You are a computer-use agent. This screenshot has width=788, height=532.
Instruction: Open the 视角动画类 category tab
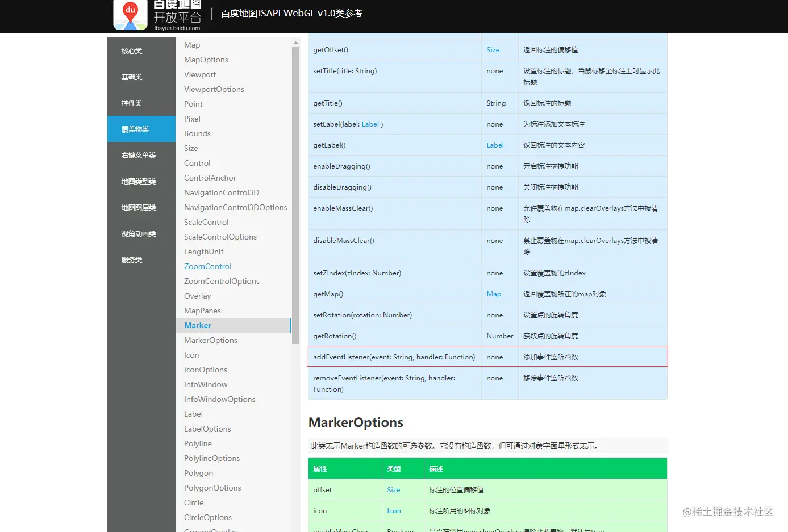point(141,233)
